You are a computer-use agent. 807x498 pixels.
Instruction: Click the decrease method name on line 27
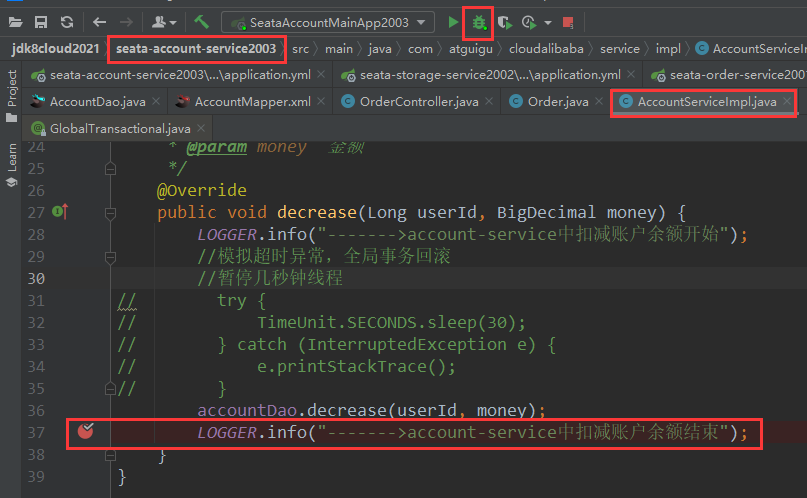[317, 212]
